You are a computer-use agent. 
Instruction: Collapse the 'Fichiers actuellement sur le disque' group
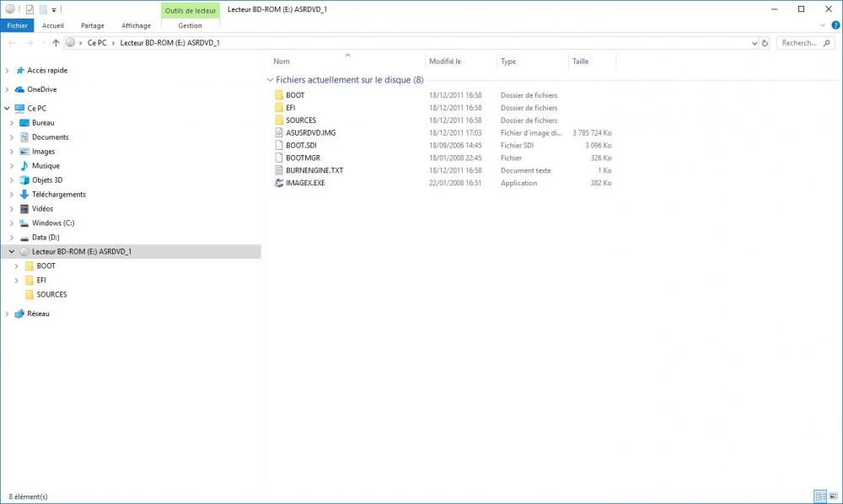click(x=270, y=80)
